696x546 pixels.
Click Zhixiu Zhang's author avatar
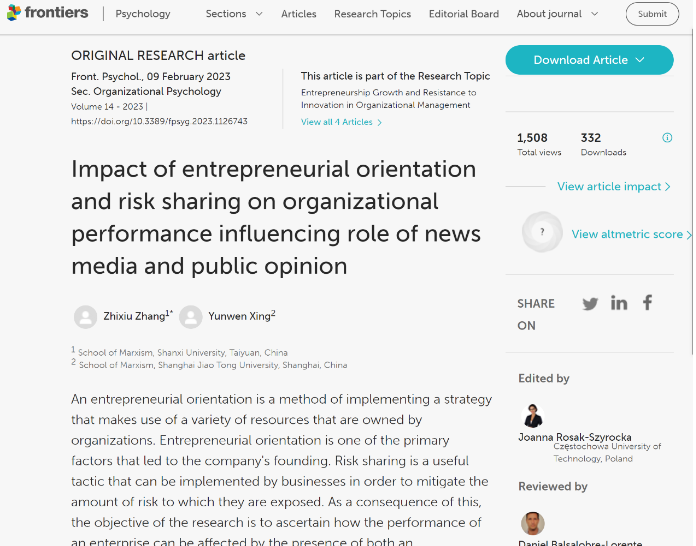coord(86,317)
